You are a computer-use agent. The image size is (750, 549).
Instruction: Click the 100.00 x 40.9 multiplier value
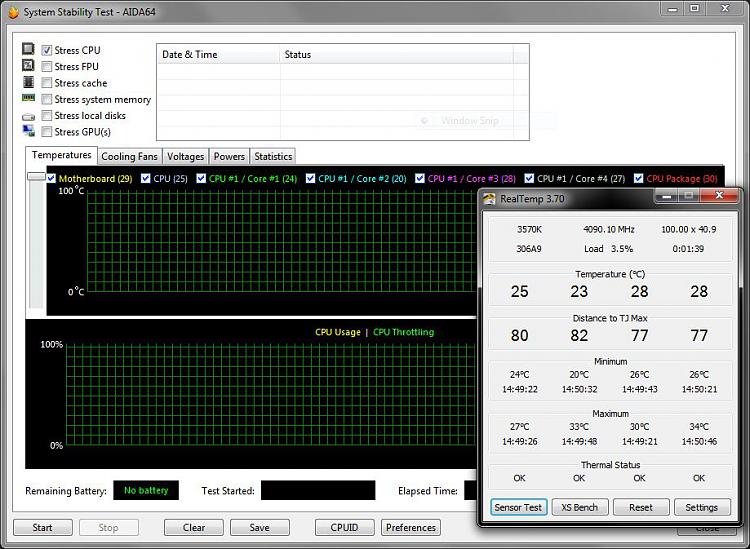(x=689, y=230)
